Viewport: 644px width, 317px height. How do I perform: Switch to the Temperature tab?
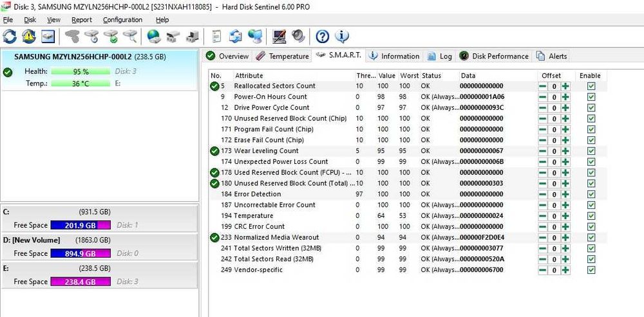click(282, 56)
